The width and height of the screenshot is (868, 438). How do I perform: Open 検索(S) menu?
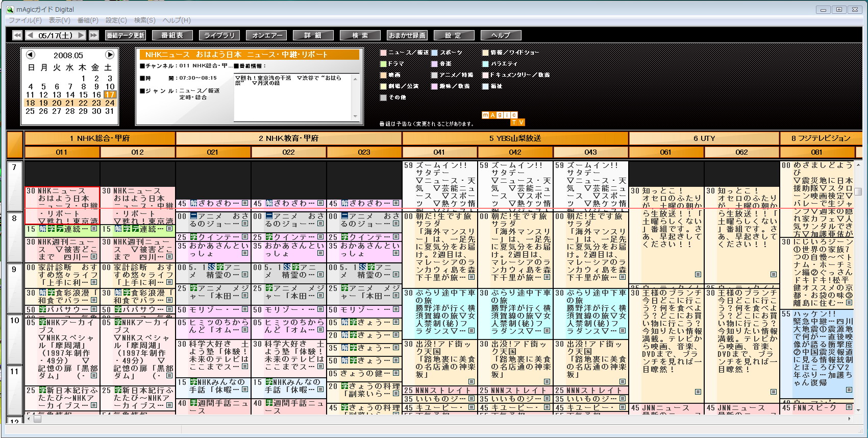click(144, 20)
